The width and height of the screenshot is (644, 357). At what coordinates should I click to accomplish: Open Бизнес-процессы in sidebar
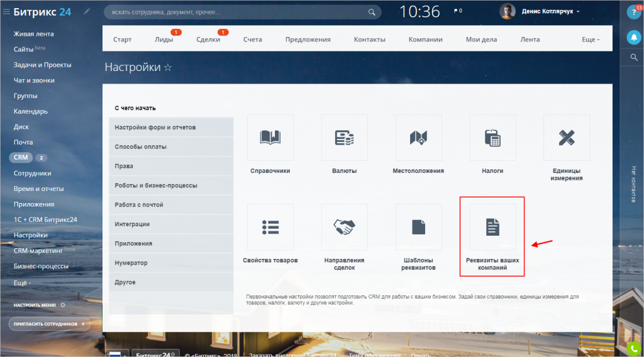[41, 266]
